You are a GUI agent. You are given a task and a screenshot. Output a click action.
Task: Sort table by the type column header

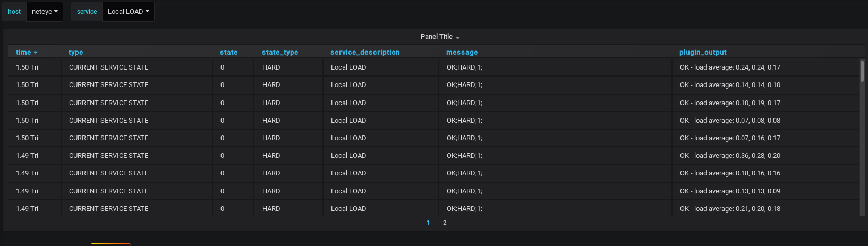pyautogui.click(x=76, y=52)
